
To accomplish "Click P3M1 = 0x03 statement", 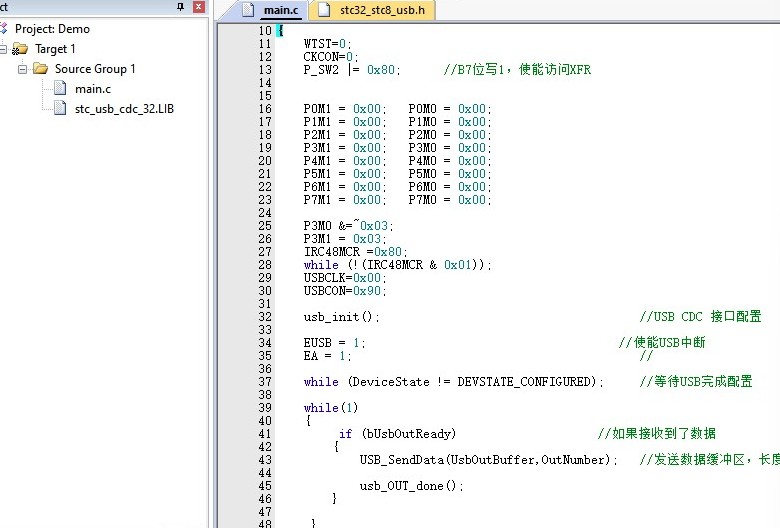I will (x=345, y=238).
